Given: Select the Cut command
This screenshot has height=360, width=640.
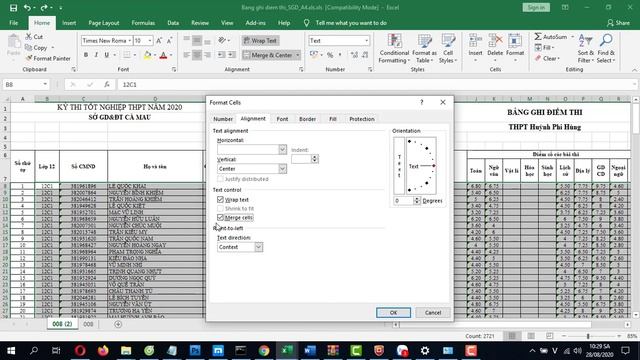Looking at the screenshot, I should [34, 37].
